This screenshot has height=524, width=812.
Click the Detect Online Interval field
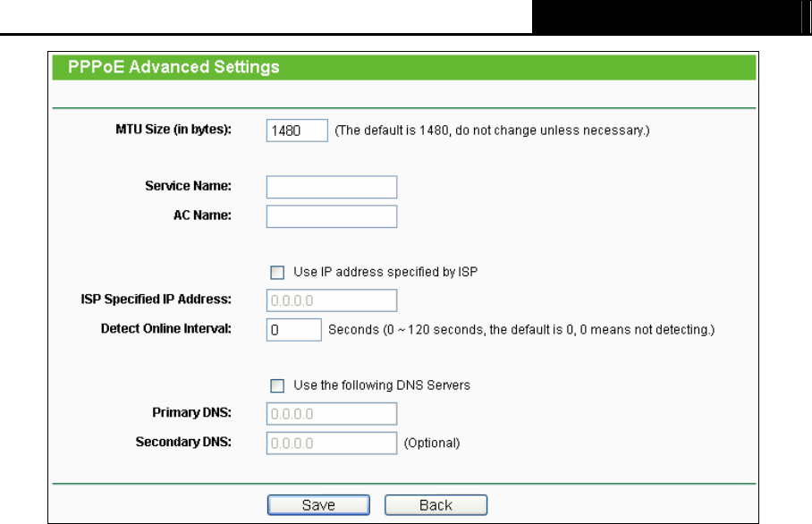click(x=293, y=330)
